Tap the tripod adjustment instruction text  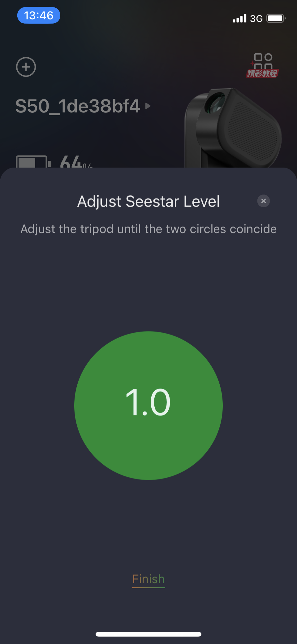[x=148, y=229]
